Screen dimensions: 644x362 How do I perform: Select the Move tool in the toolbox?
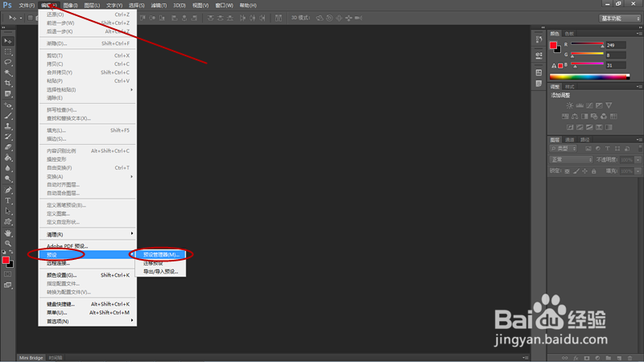coord(8,41)
